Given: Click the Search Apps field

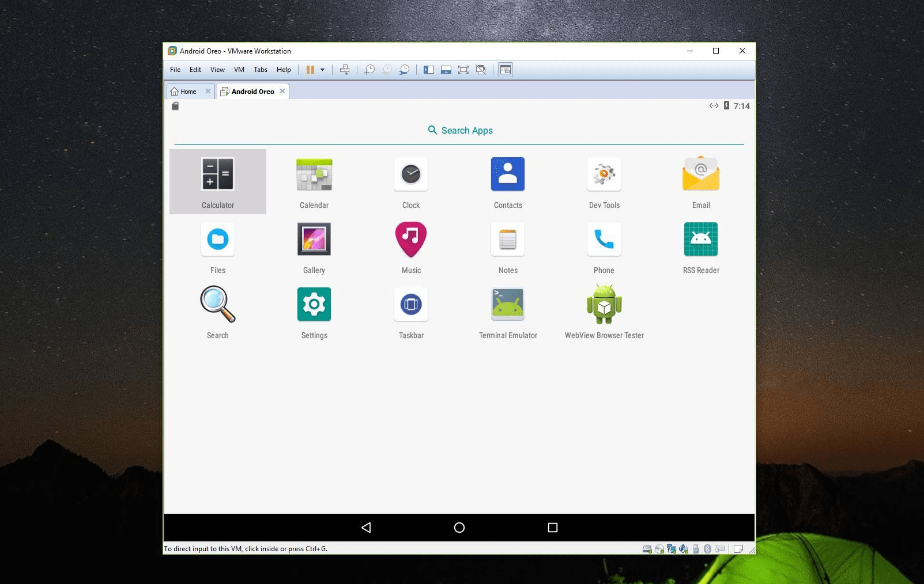Looking at the screenshot, I should tap(459, 131).
